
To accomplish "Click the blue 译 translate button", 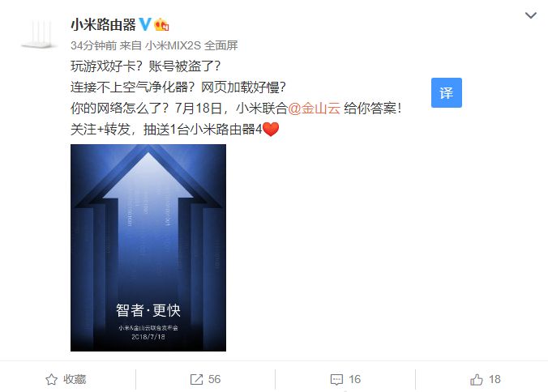I will click(x=447, y=93).
